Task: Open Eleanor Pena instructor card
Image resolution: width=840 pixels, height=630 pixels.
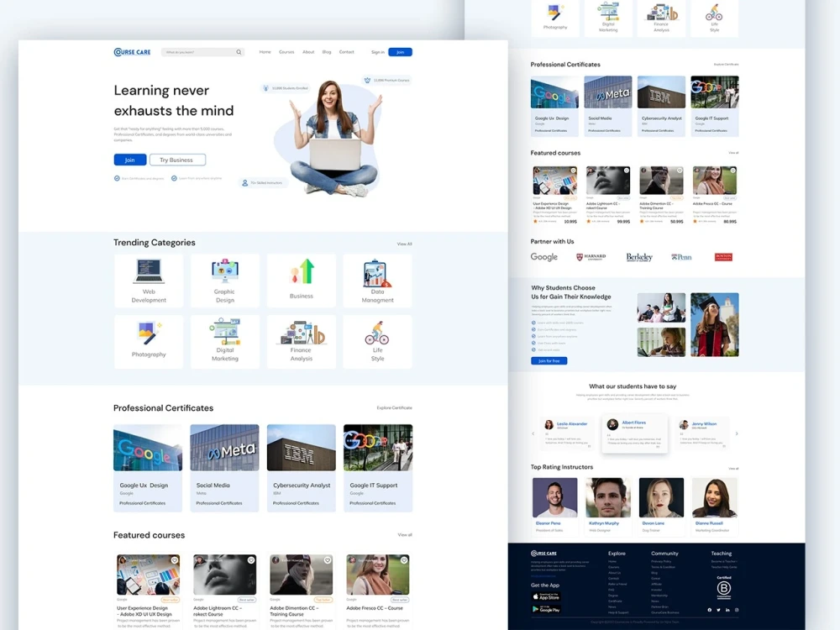Action: pyautogui.click(x=554, y=506)
